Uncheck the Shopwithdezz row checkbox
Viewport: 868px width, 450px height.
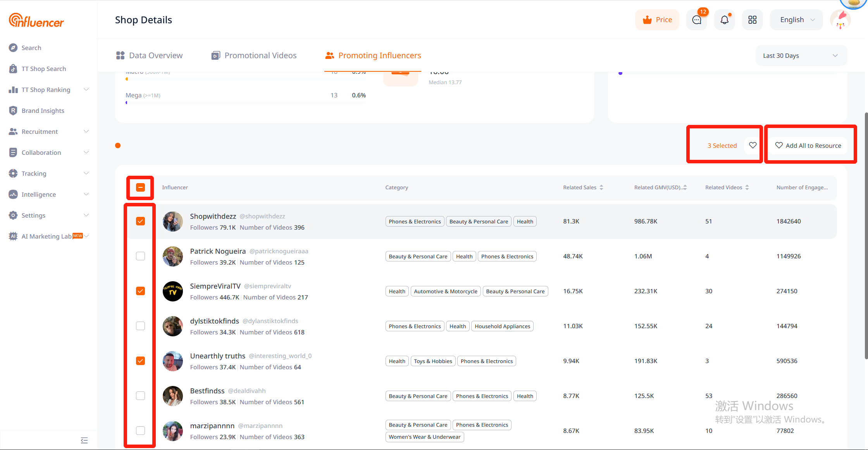[141, 221]
